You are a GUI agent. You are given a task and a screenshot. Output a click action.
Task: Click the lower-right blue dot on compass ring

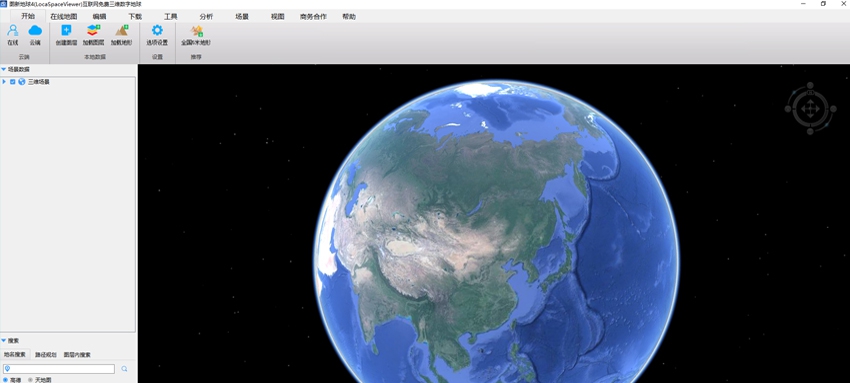[x=827, y=125]
